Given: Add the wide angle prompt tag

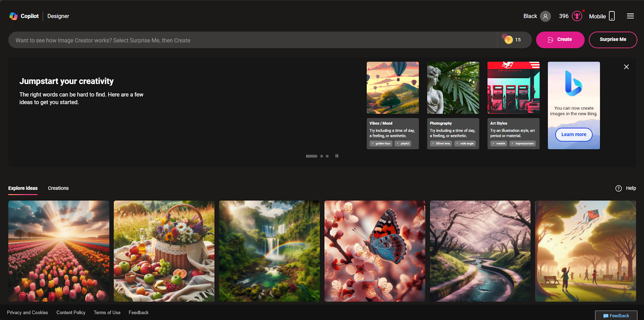Looking at the screenshot, I should (x=465, y=143).
